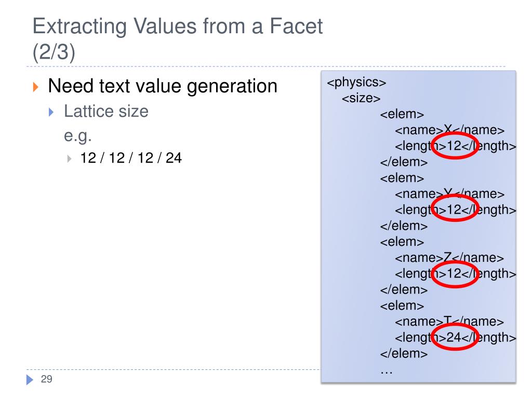The width and height of the screenshot is (532, 399).
Task: Click the red circle around Y length 12
Action: point(455,208)
